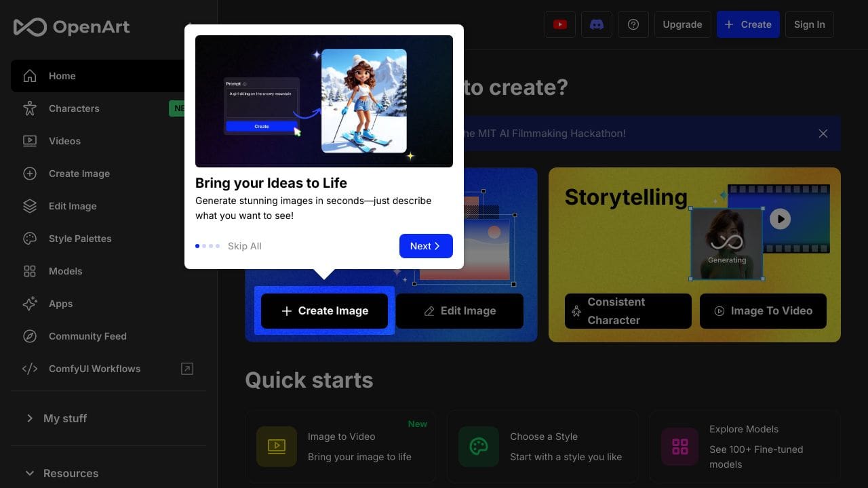Click the play icon on the Storytelling filmstrip
The height and width of the screenshot is (488, 868).
tap(780, 219)
